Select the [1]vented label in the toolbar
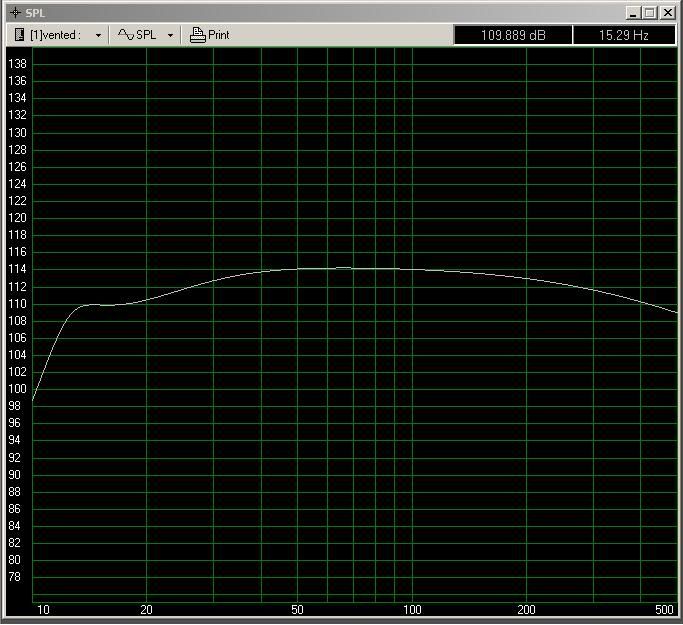Screen dimensions: 683x625 (55, 35)
